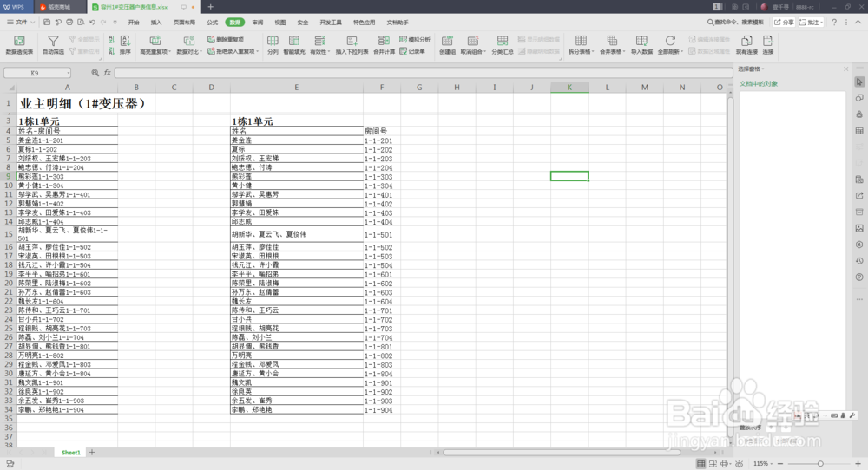Click the zoom in plus button
Image resolution: width=868 pixels, height=470 pixels.
pyautogui.click(x=858, y=463)
